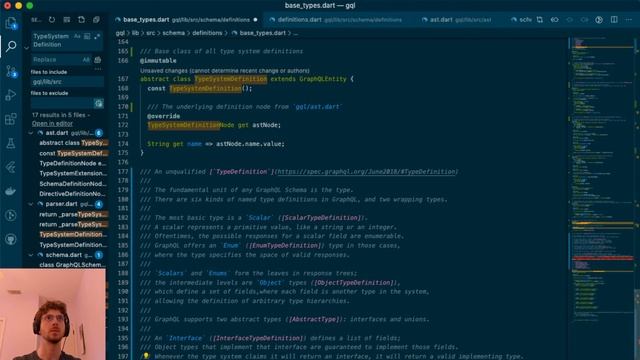
Task: Open the Docker whale view
Action: click(11, 191)
